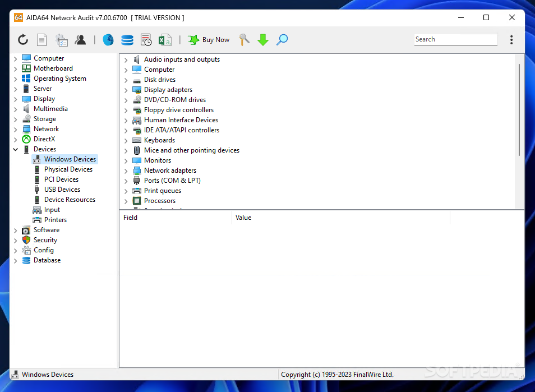Expand Audio inputs and outputs category
The image size is (535, 392).
pyautogui.click(x=126, y=59)
